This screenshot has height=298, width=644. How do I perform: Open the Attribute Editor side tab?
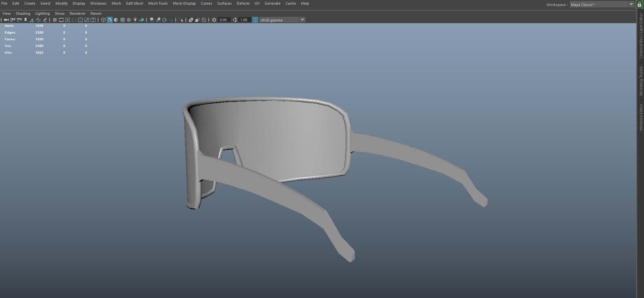[x=641, y=117]
